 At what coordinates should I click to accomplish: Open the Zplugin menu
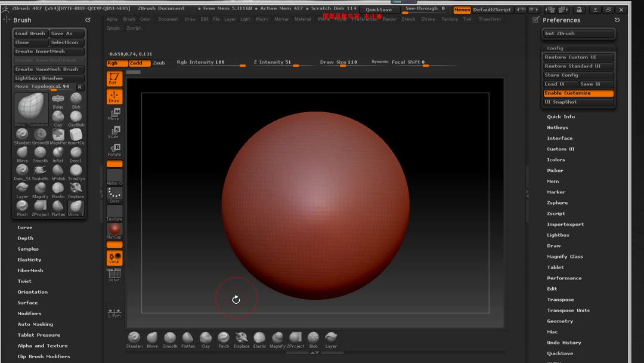pos(113,27)
